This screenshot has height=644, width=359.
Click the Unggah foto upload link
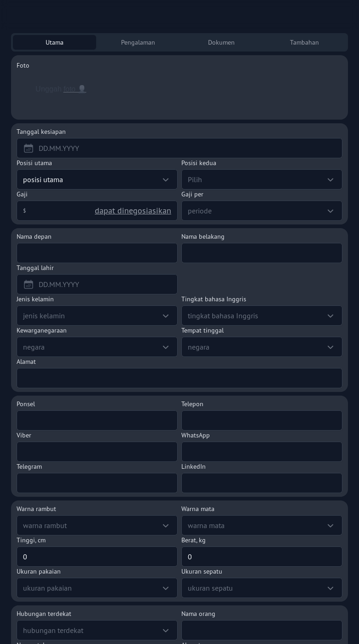69,89
